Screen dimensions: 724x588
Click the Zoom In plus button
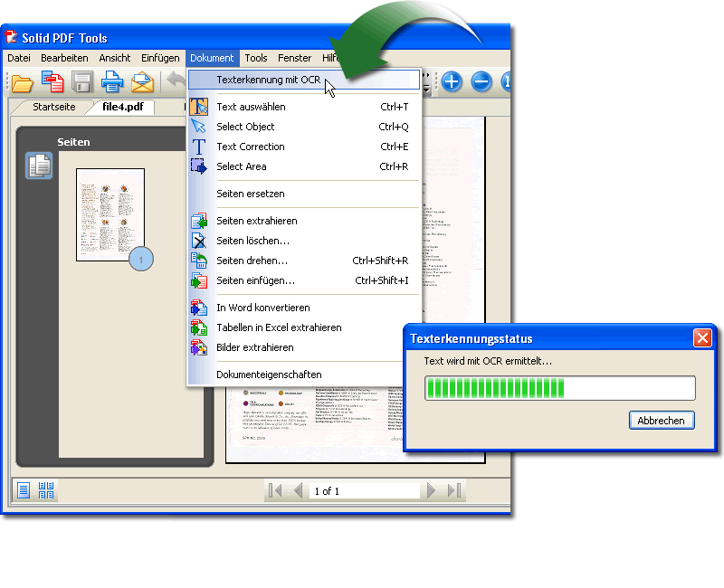pyautogui.click(x=451, y=82)
